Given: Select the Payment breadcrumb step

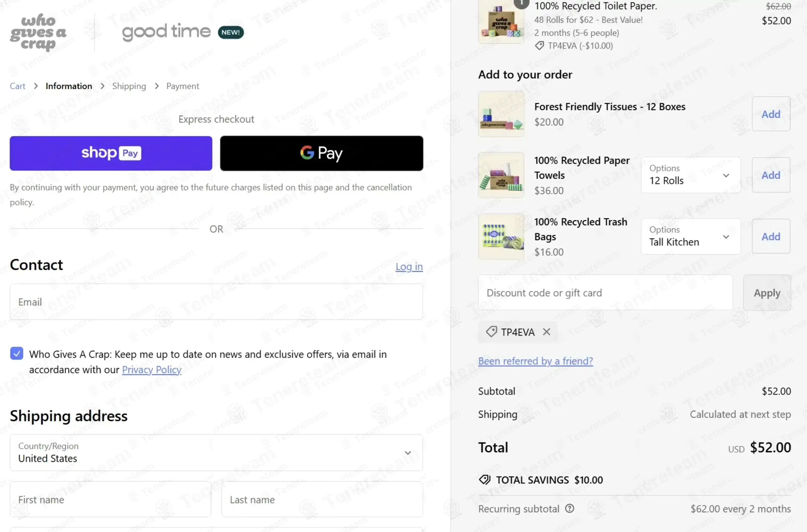Looking at the screenshot, I should [183, 86].
